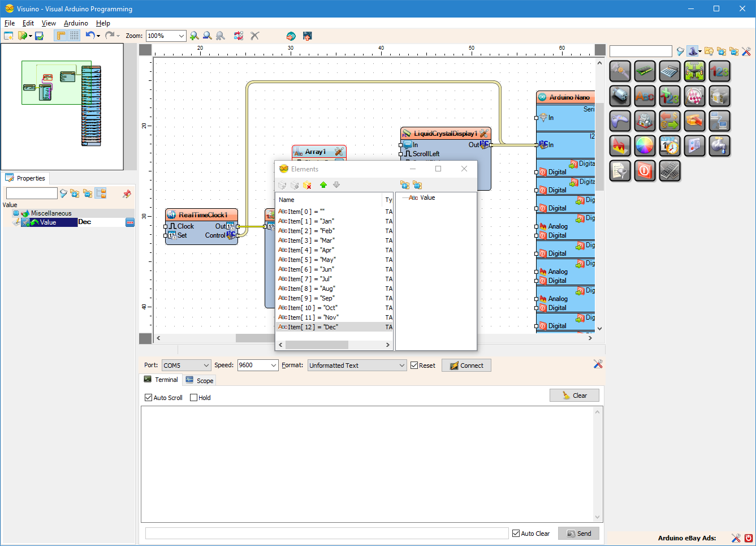Click the Name column header in Elements list
Image resolution: width=756 pixels, height=546 pixels.
coord(329,200)
